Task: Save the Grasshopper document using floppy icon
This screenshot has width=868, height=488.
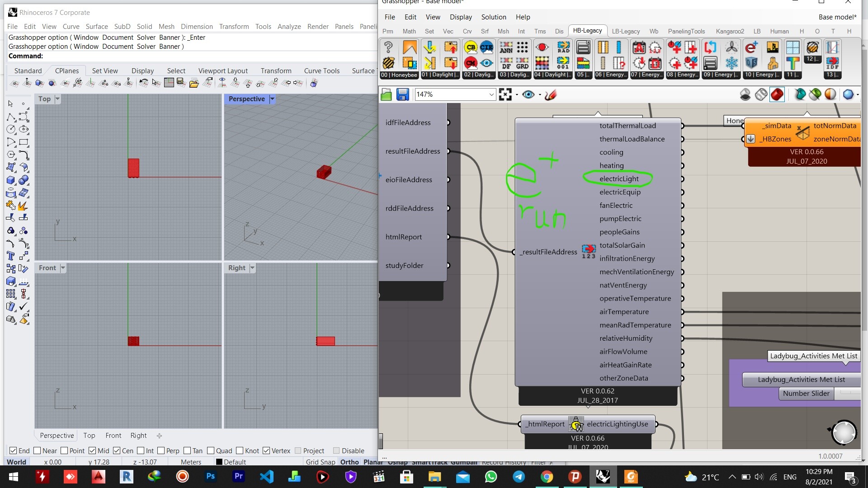Action: (x=402, y=94)
